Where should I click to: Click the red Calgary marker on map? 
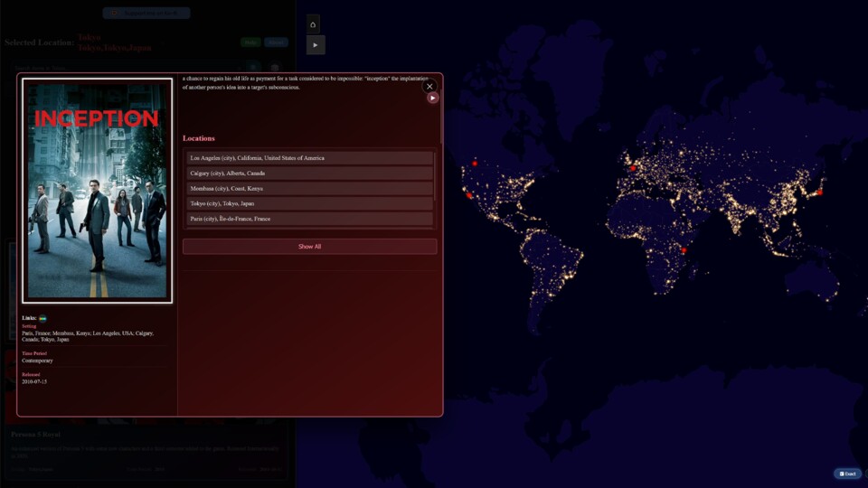click(475, 164)
